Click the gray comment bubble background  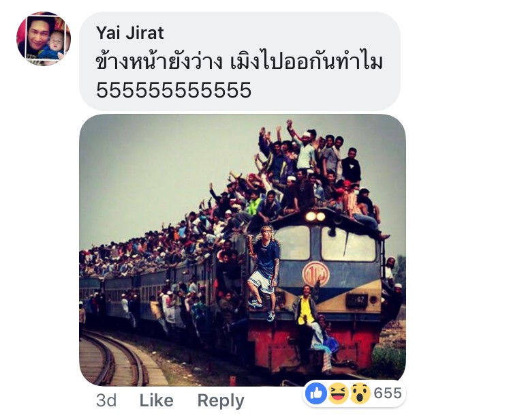tap(240, 61)
